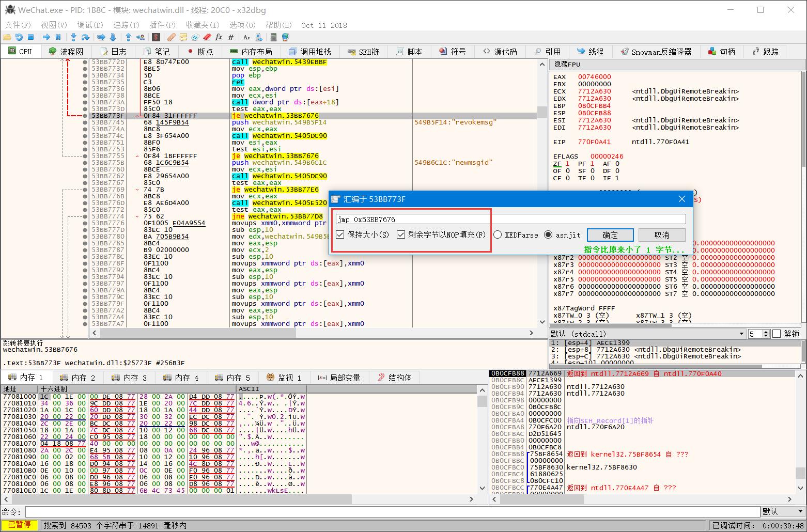Select memory dump row 77081000
This screenshot has height=532, width=807.
[x=154, y=397]
